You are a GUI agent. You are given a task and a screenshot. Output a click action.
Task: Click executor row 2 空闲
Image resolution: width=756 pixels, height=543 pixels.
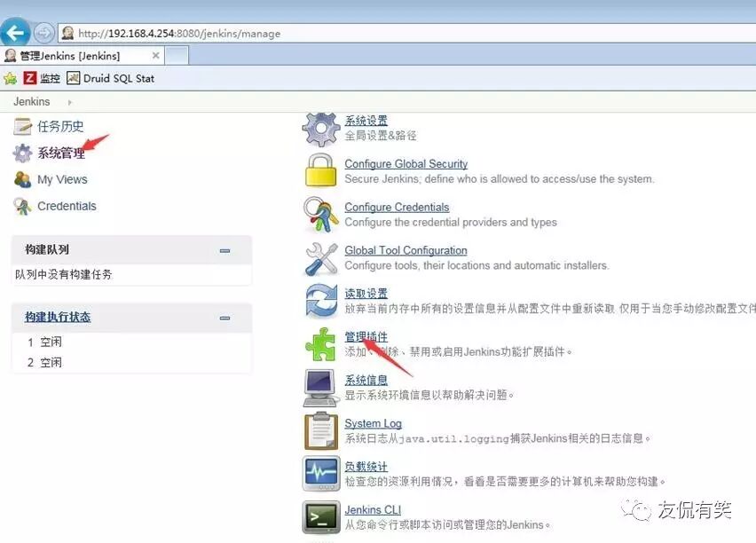pyautogui.click(x=131, y=362)
